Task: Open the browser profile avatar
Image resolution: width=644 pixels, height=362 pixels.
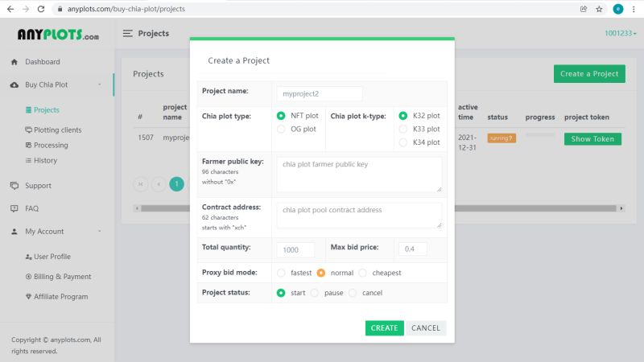Action: (618, 9)
